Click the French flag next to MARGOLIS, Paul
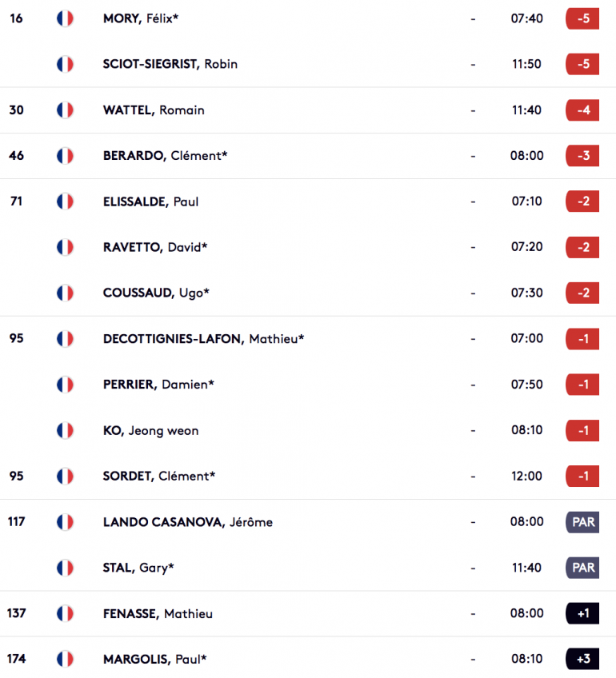The width and height of the screenshot is (616, 678). click(65, 659)
